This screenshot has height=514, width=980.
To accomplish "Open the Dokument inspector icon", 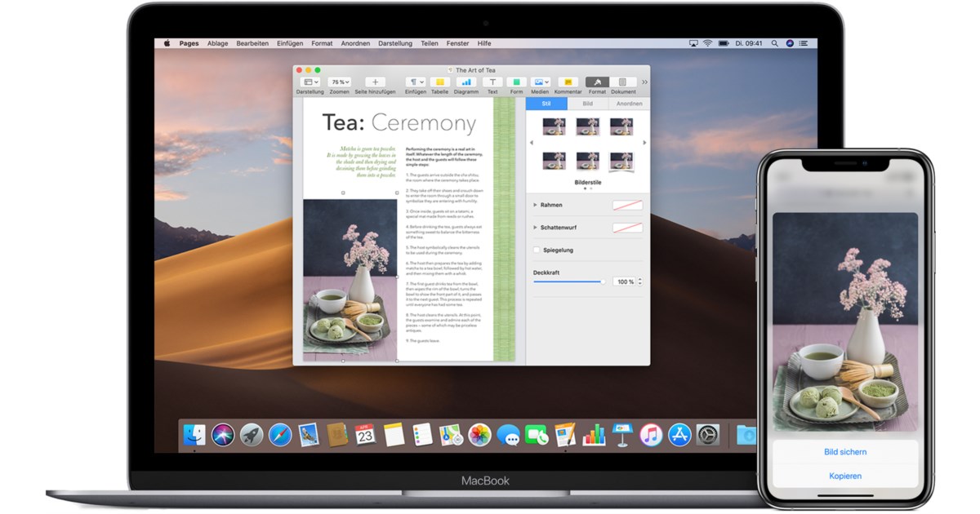I will (x=623, y=82).
